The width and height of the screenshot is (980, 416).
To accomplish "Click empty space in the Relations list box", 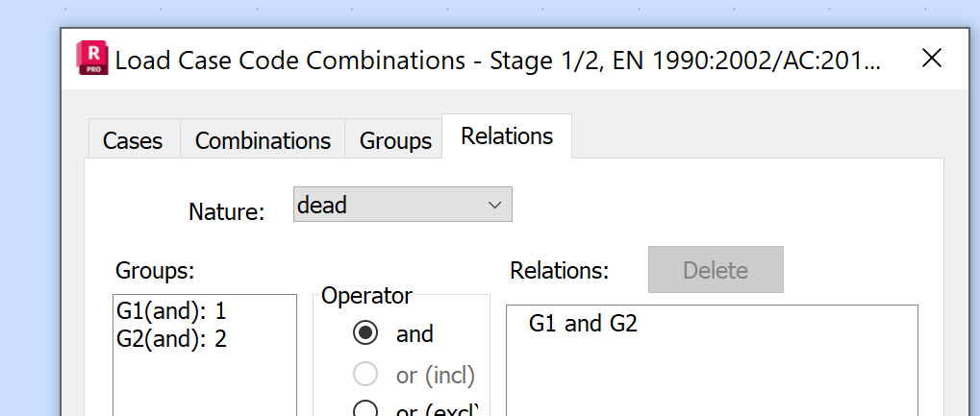I will pyautogui.click(x=712, y=379).
